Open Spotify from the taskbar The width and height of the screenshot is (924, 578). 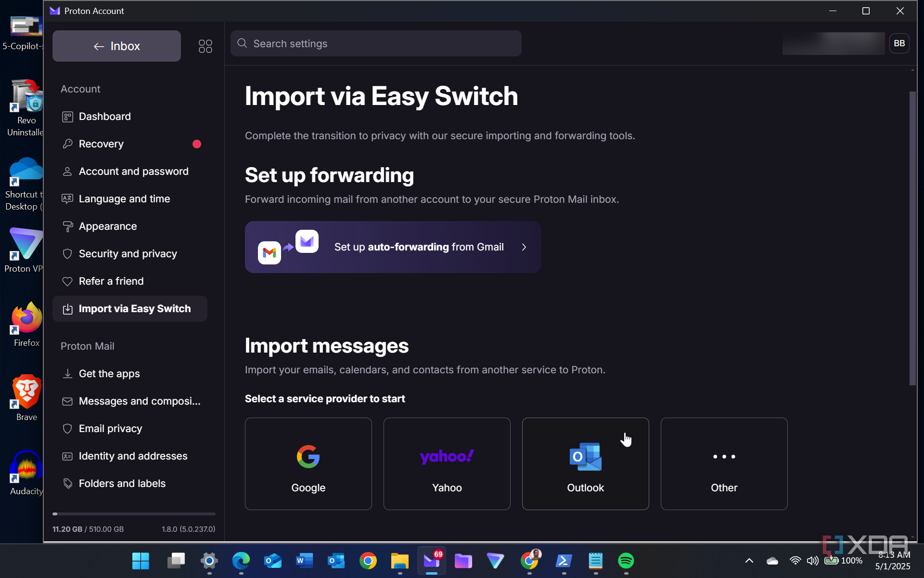(x=626, y=561)
